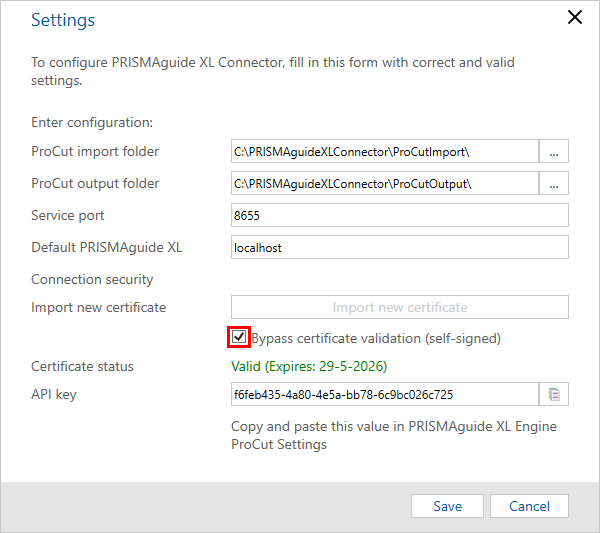This screenshot has height=533, width=600.
Task: Select the localhost host field
Action: click(400, 247)
